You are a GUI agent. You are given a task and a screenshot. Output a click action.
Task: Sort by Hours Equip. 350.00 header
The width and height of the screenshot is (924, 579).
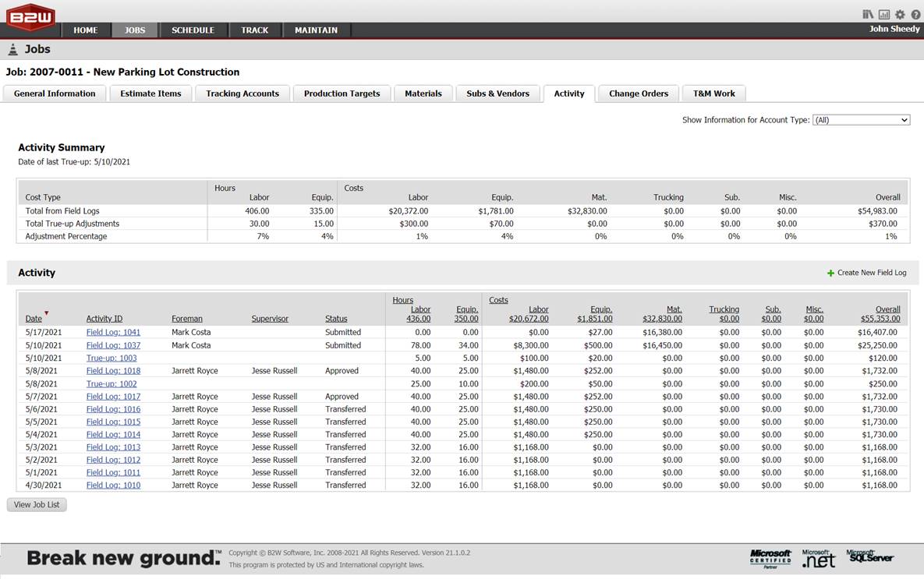coord(466,314)
